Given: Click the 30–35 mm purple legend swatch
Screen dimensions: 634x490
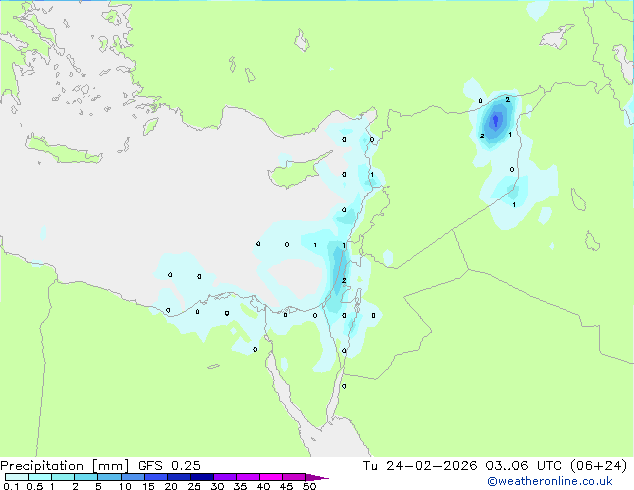Looking at the screenshot, I should point(225,477).
